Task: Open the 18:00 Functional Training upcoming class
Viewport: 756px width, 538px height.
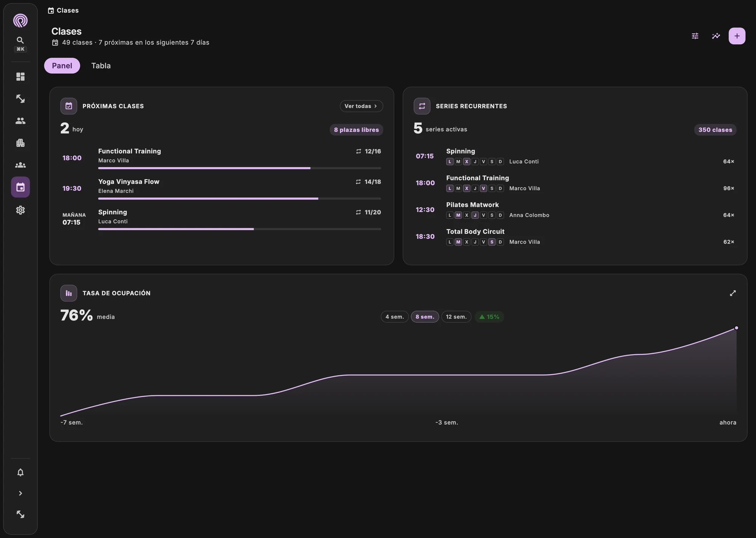Action: pyautogui.click(x=222, y=158)
